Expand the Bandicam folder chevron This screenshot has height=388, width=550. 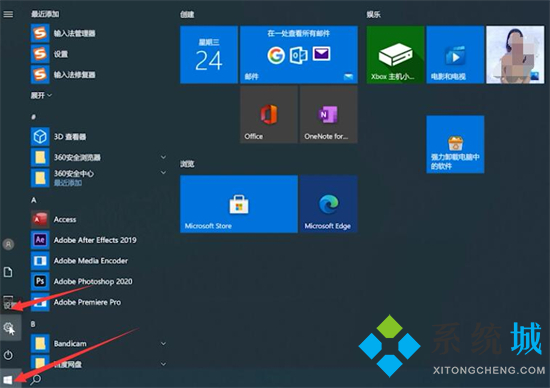point(163,343)
